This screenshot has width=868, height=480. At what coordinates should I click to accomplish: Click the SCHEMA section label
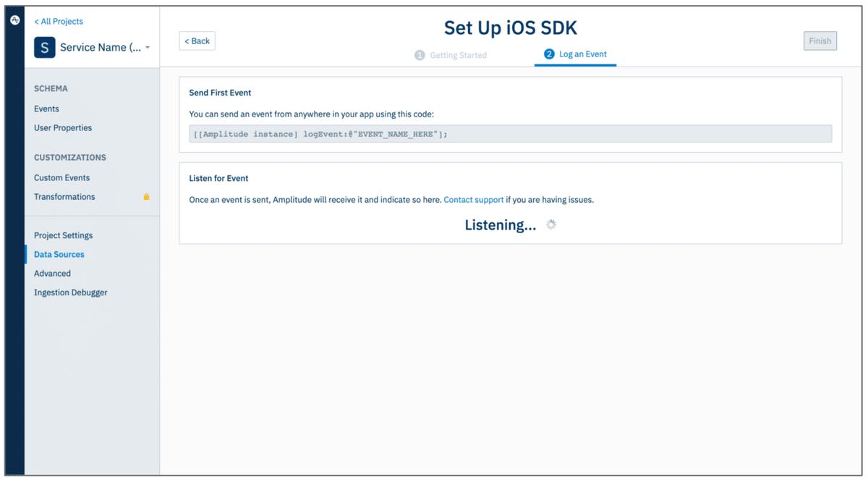[x=51, y=88]
